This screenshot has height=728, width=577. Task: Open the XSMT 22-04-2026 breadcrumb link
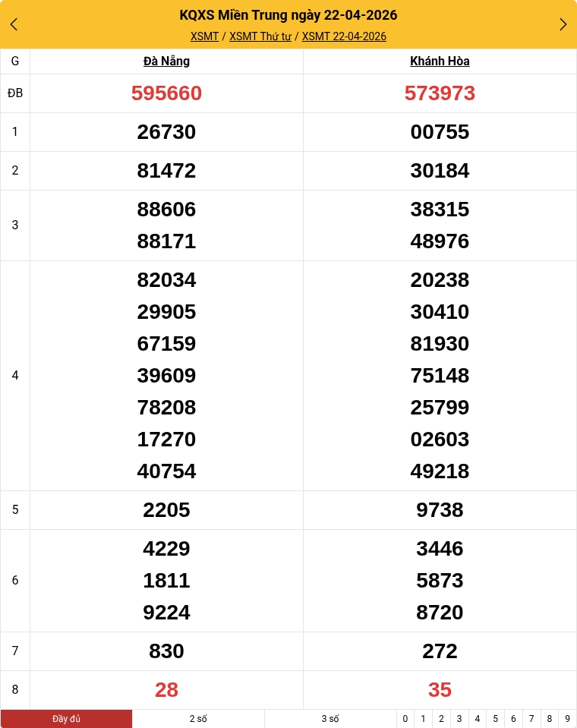tap(344, 36)
